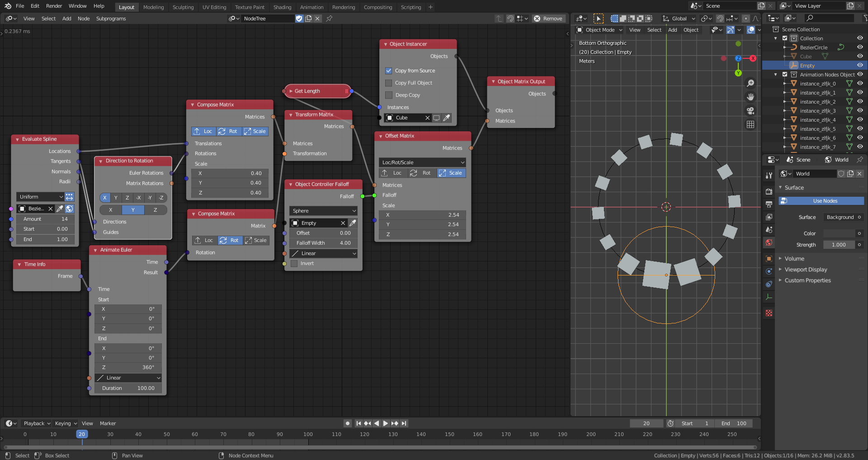The height and width of the screenshot is (460, 868).
Task: Collapse the Animation Nodes Object collection
Action: click(x=776, y=75)
